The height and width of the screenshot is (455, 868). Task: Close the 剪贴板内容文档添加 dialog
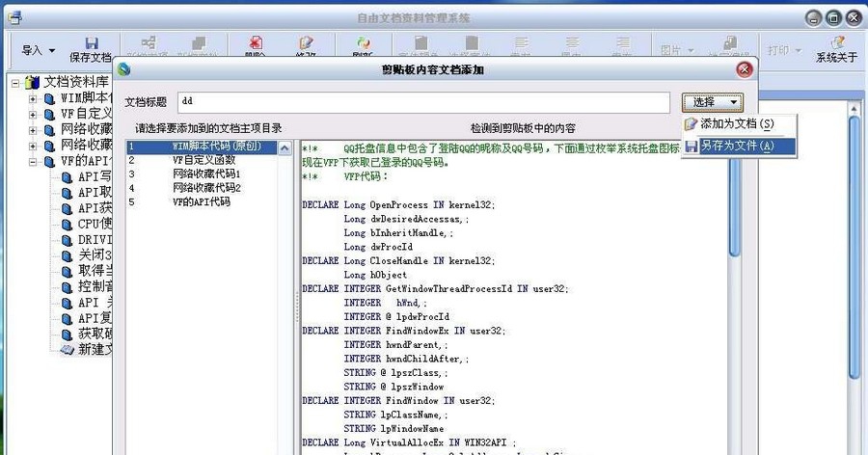click(745, 69)
